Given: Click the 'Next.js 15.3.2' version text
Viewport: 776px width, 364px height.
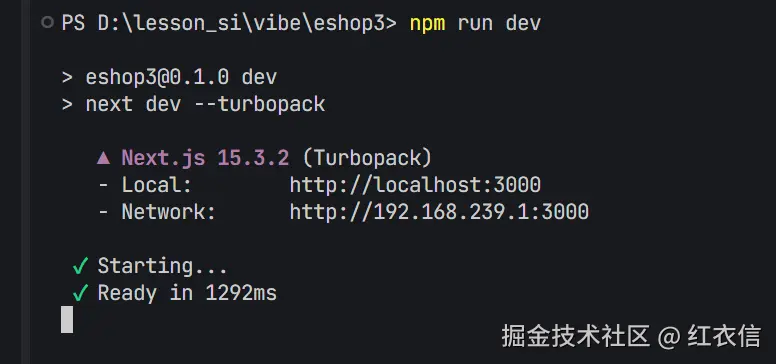Looking at the screenshot, I should (x=205, y=158).
